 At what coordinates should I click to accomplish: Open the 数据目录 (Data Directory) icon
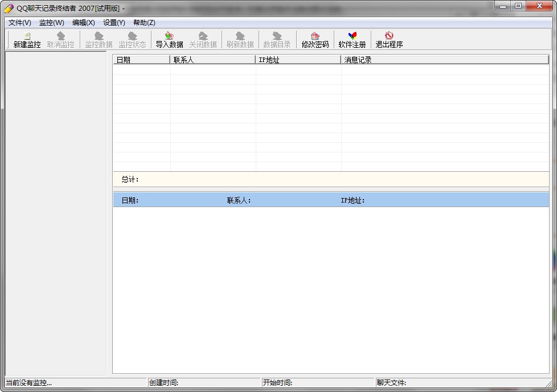(277, 39)
